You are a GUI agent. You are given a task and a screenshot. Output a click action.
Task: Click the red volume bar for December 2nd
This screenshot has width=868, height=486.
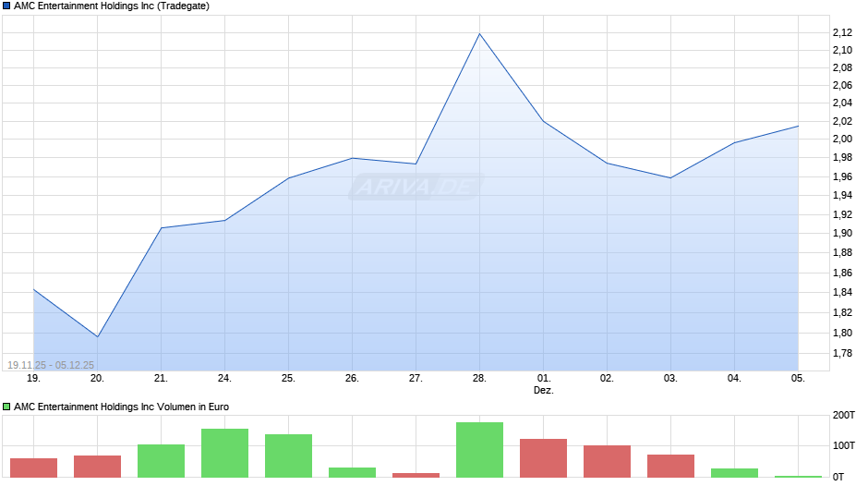click(608, 462)
